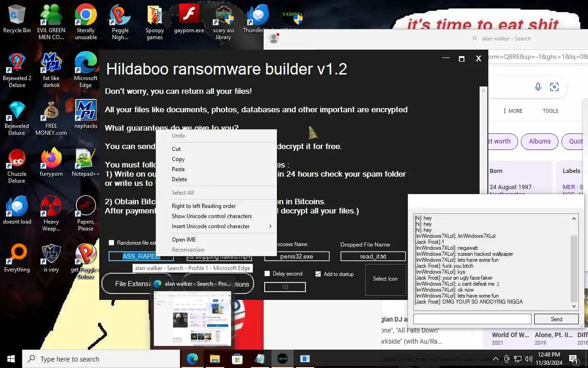Viewport: 588px width, 368px height.
Task: Open the Bejeweled Deluxe diamond icon
Action: click(x=17, y=118)
